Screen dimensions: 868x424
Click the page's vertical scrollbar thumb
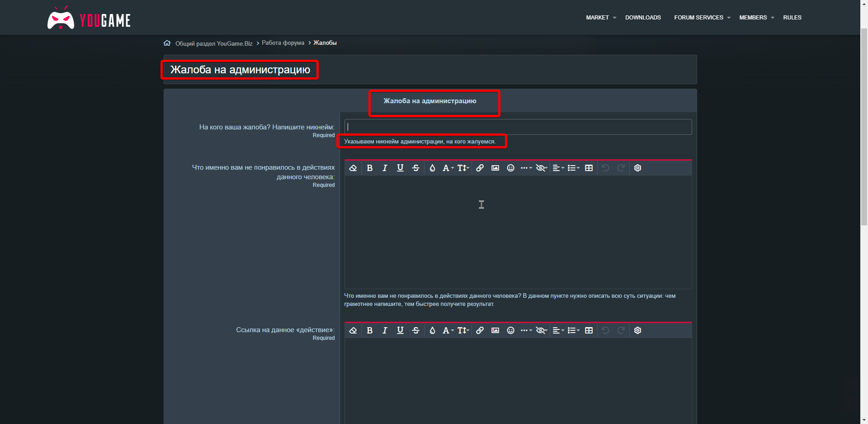(864, 127)
